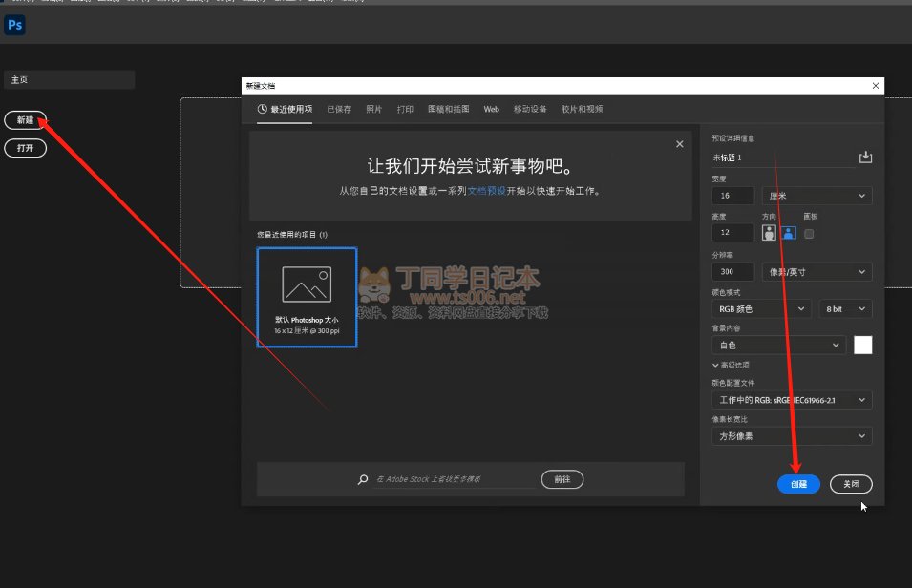Close the New Document dialog window
This screenshot has height=588, width=912.
point(876,86)
